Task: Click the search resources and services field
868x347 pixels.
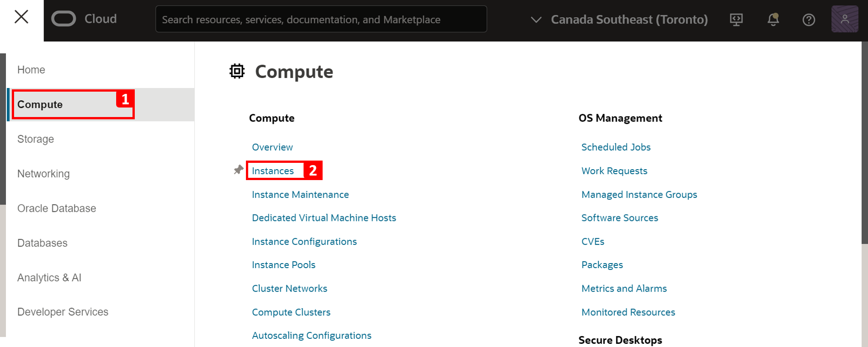Action: (321, 19)
